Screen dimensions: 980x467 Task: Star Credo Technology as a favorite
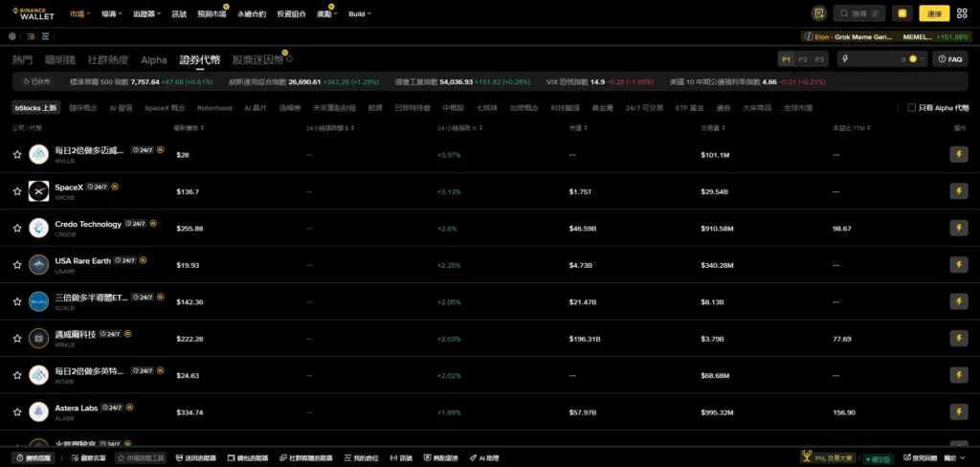[17, 228]
